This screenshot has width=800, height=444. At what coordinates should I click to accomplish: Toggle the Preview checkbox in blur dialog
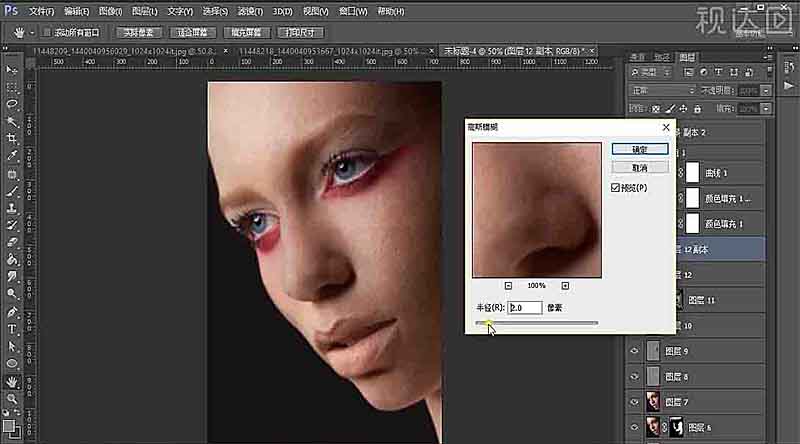[x=615, y=188]
